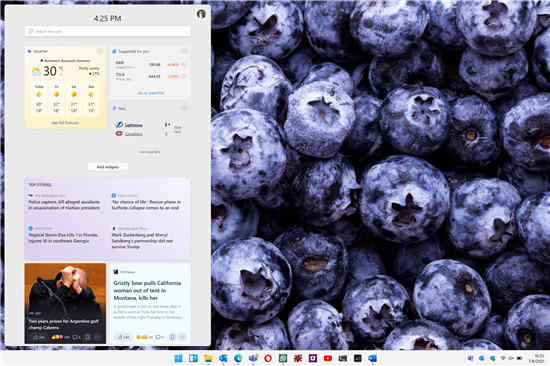Screen dimensions: 550x366
Task: Open Microsoft Teams from the taskbar
Action: (x=253, y=358)
